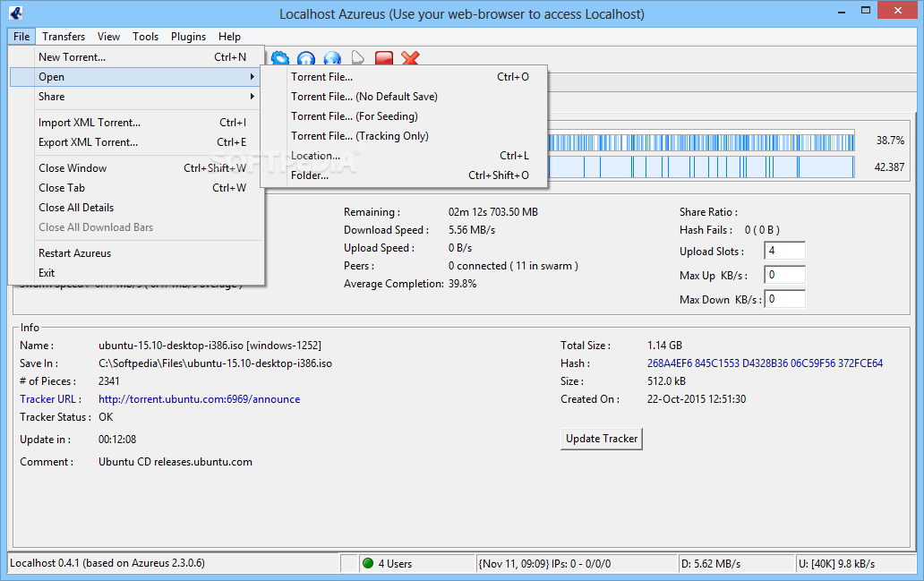
Task: Click the Upload Slots input field
Action: (784, 251)
